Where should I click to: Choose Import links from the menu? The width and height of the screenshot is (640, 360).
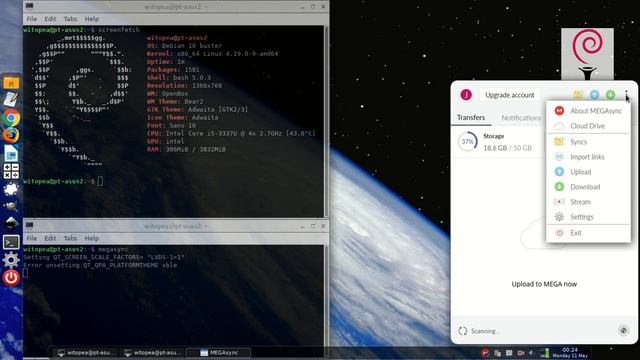[588, 157]
